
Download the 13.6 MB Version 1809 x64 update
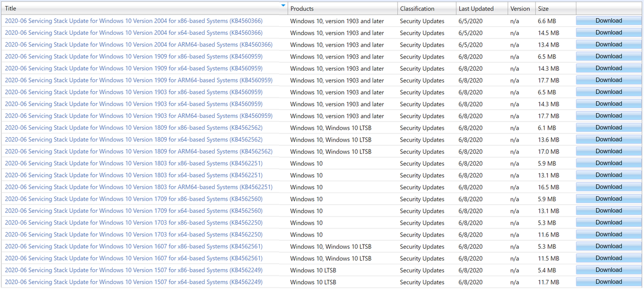coord(609,139)
